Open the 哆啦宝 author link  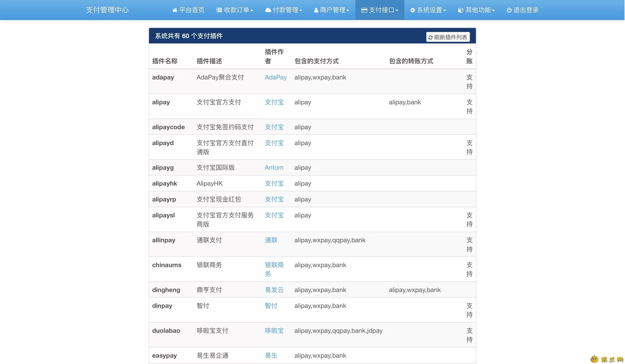coord(274,331)
